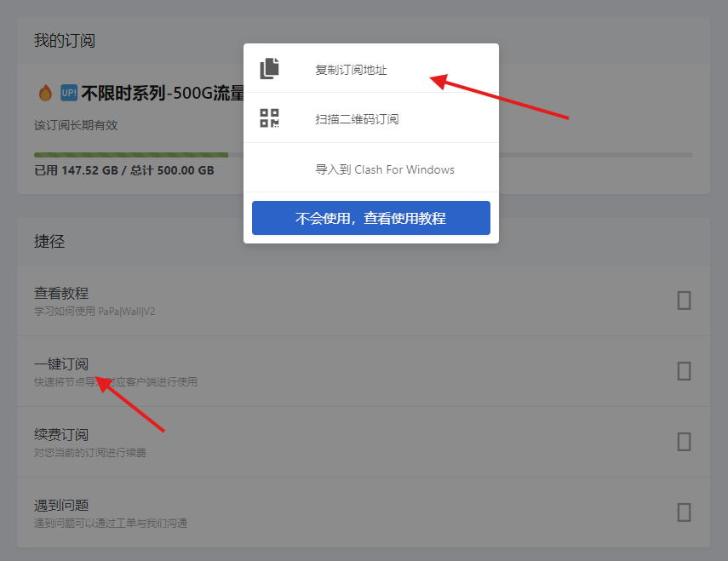Screen dimensions: 728x561
Task: Click the 我的订阅 section header
Action: 65,40
